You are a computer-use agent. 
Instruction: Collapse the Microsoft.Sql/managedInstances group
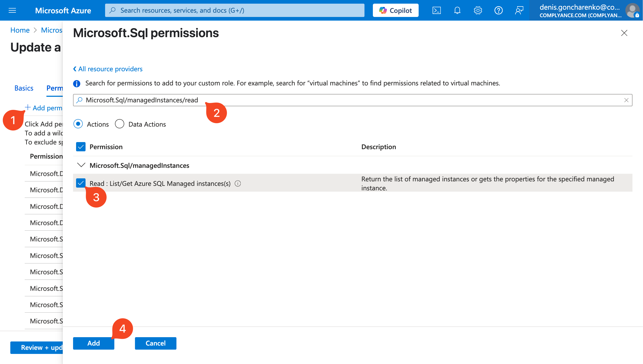81,165
